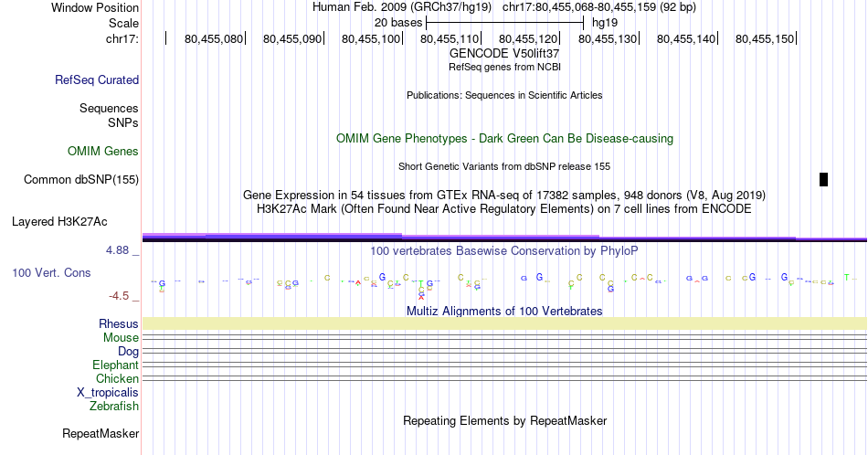Click the Mouse species label

point(121,338)
